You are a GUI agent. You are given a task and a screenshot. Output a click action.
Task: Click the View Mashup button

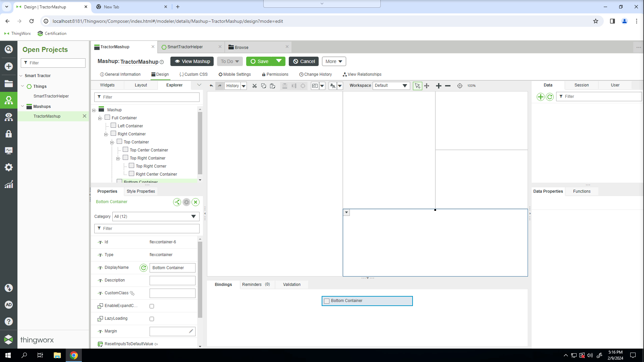[x=192, y=61]
